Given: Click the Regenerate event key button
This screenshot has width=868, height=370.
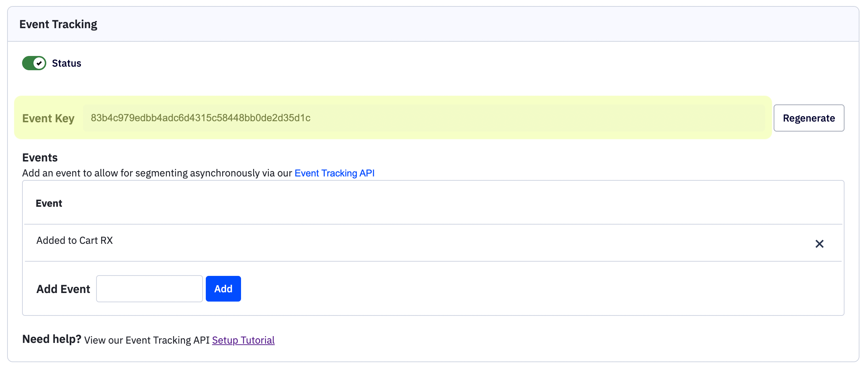Looking at the screenshot, I should click(x=809, y=118).
